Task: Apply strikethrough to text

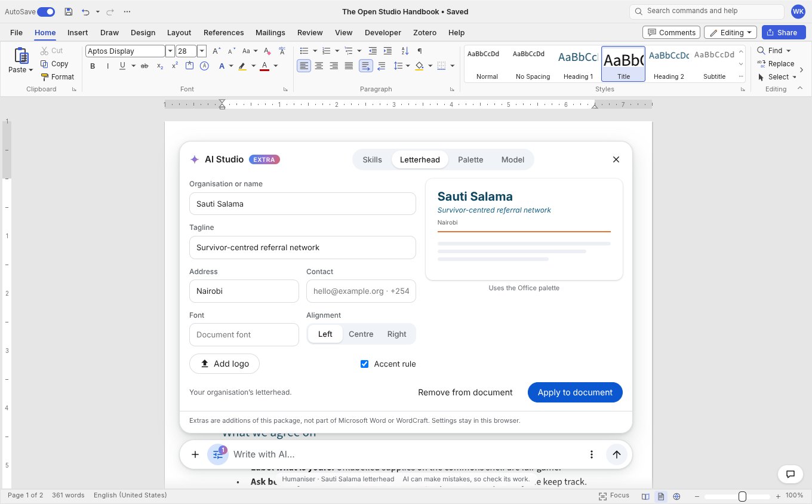Action: [x=144, y=66]
